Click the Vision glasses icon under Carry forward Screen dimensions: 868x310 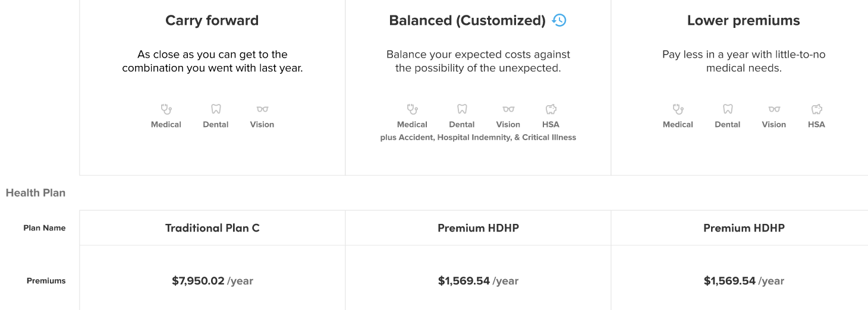262,109
